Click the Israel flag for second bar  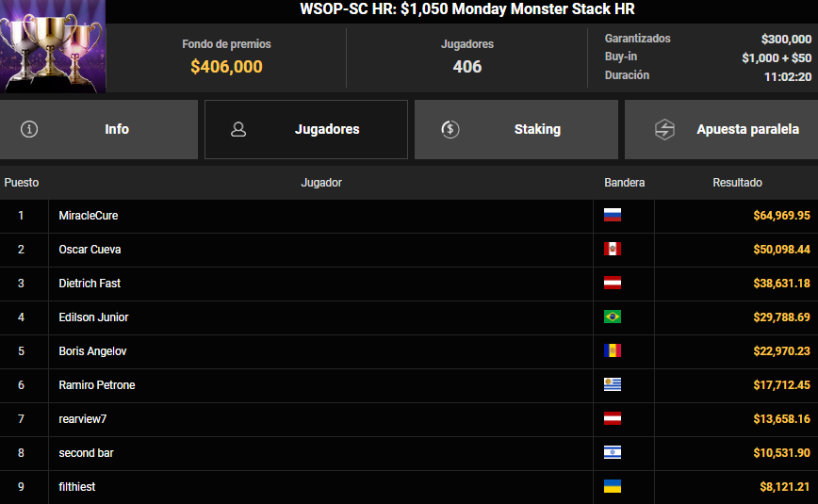tap(613, 452)
